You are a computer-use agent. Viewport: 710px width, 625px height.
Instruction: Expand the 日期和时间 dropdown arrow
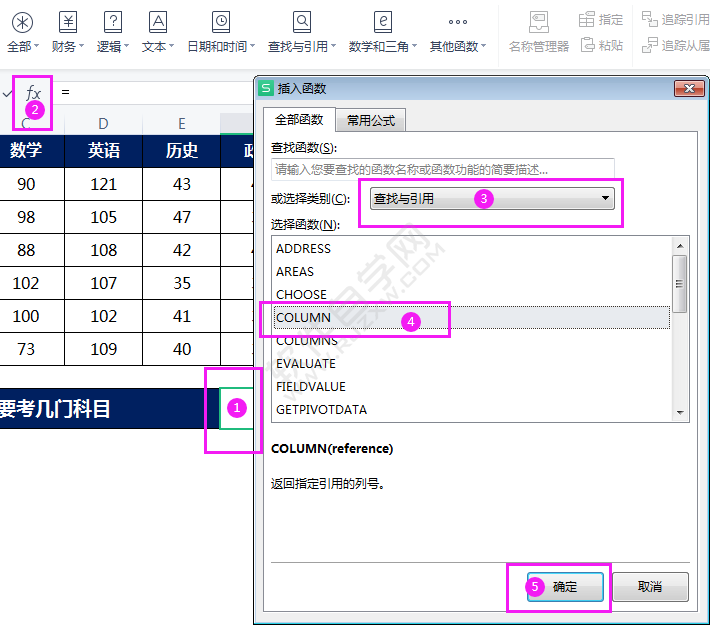[253, 46]
